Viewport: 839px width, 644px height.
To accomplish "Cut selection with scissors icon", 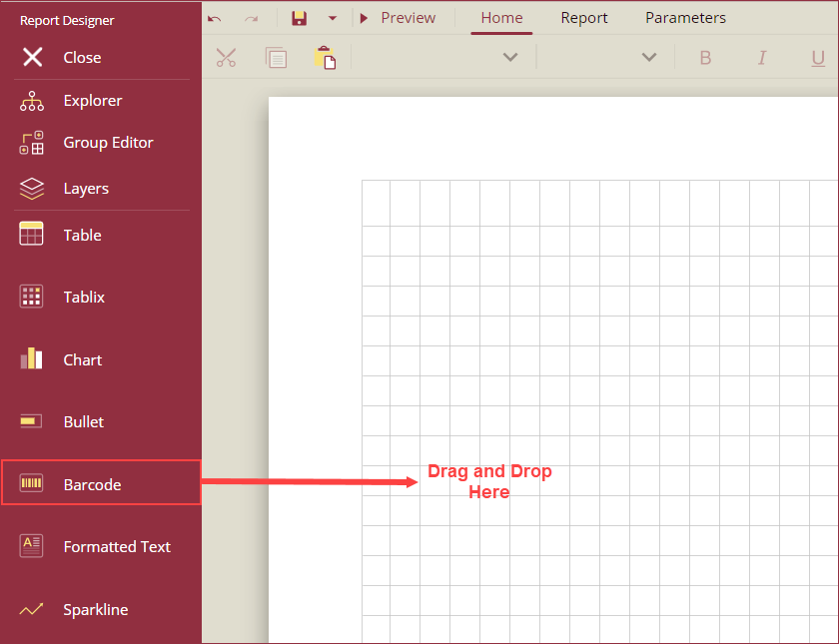I will coord(226,57).
